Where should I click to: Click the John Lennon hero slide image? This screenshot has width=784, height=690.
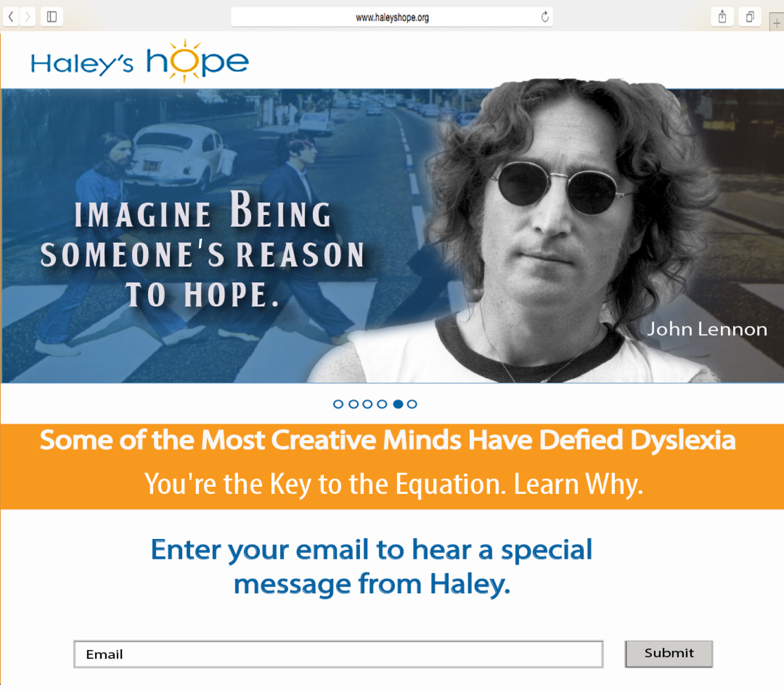(392, 236)
